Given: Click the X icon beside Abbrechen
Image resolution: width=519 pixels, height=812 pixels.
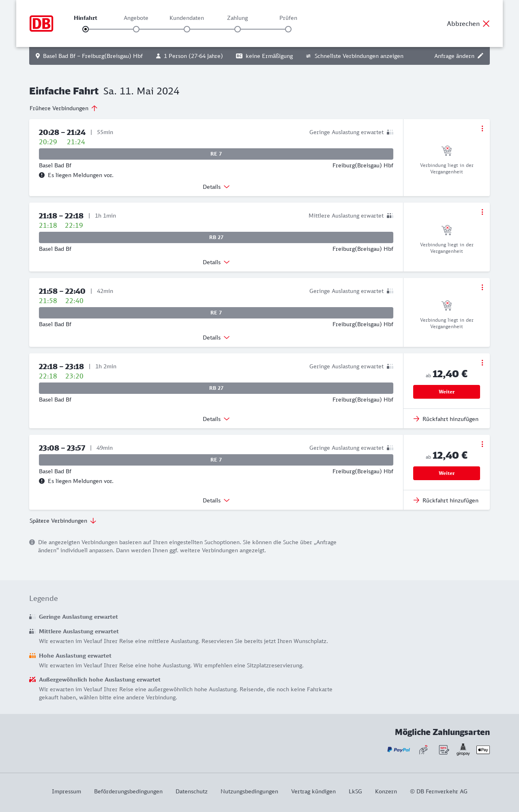Looking at the screenshot, I should click(x=486, y=24).
